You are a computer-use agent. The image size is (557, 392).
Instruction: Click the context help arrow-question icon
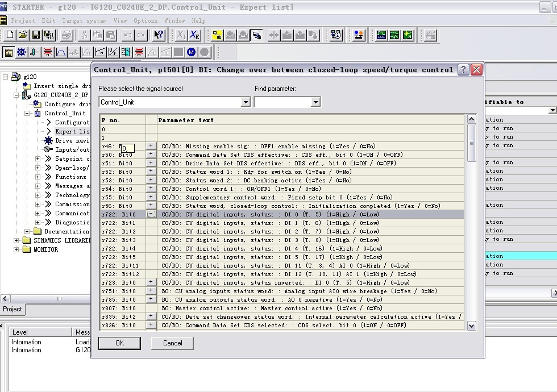tap(159, 35)
